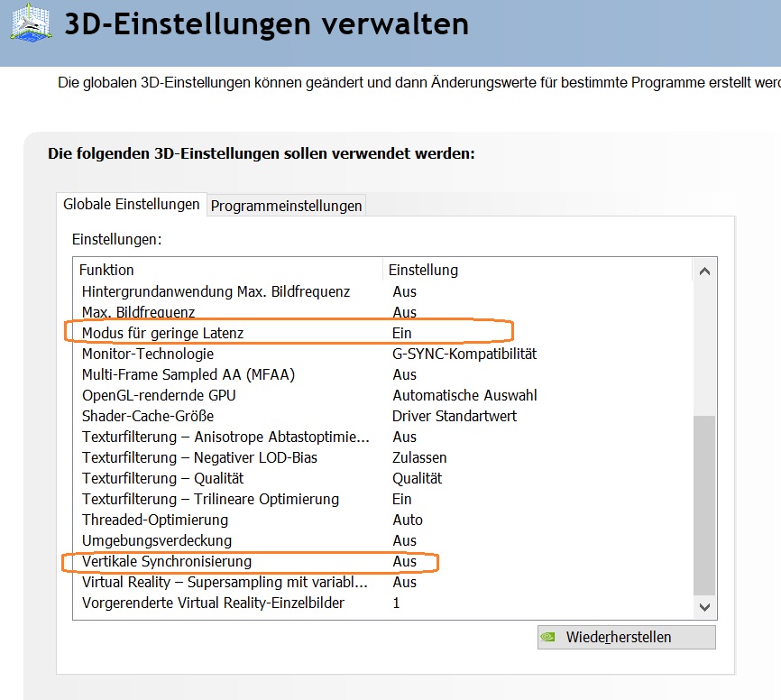Select the Monitor-Technologie row
781x700 pixels.
pos(382,354)
